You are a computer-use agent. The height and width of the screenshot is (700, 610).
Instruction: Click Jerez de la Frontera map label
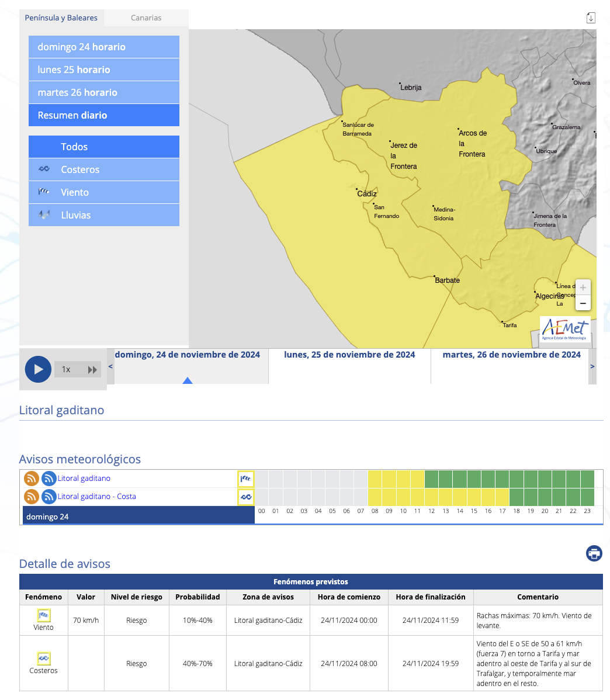(x=404, y=156)
